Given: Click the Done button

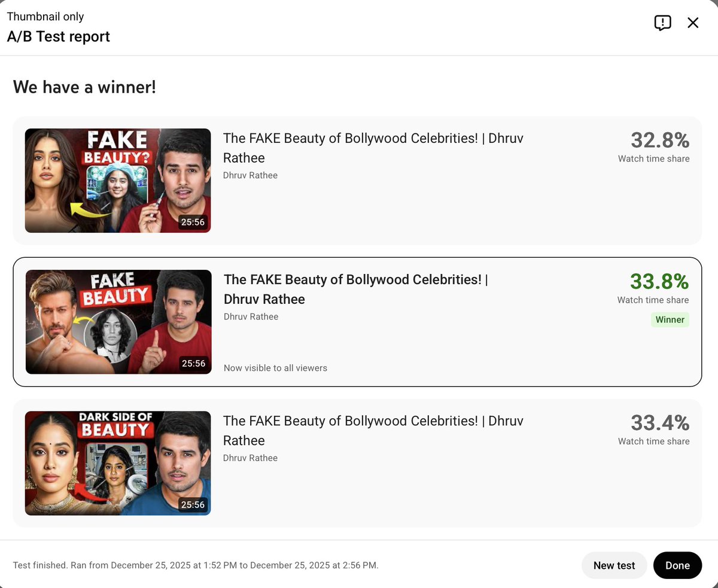Looking at the screenshot, I should 677,565.
